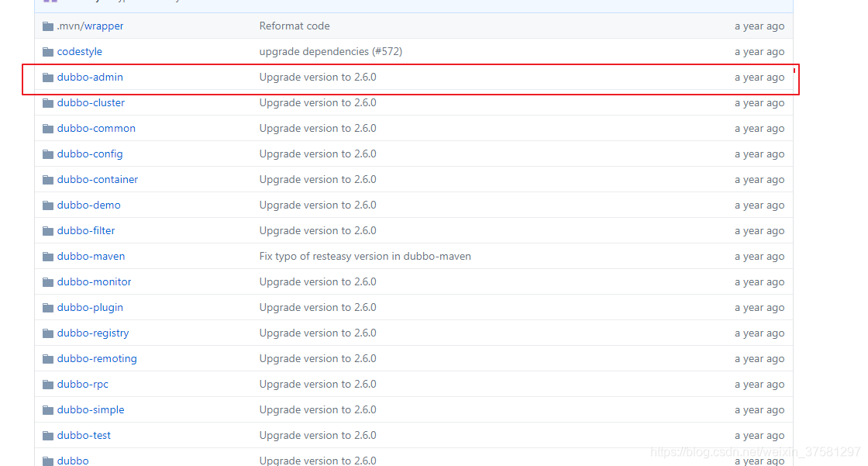Click folder icon beside dubbo-container
Image resolution: width=868 pixels, height=466 pixels.
point(48,180)
